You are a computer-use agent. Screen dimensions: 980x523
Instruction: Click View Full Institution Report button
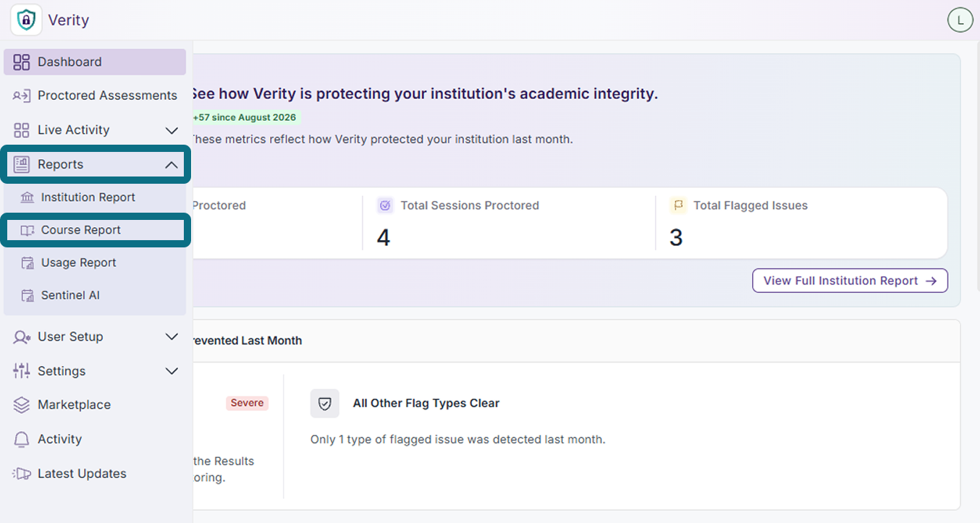(850, 281)
